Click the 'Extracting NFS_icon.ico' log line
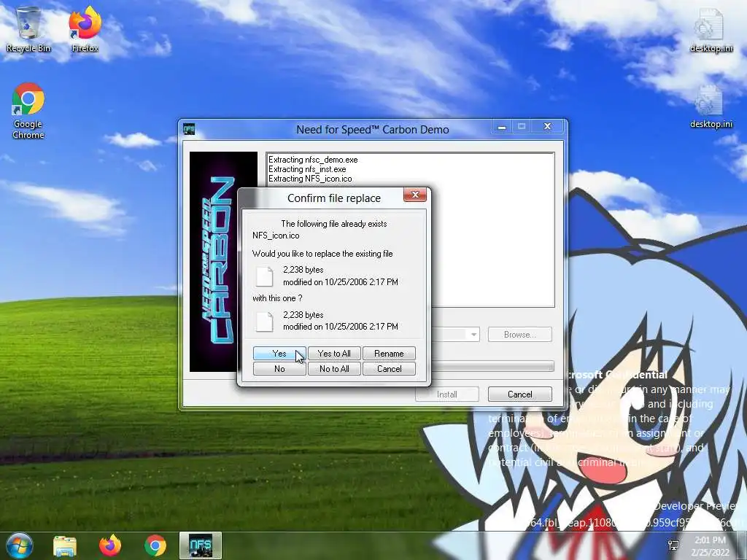 point(310,179)
